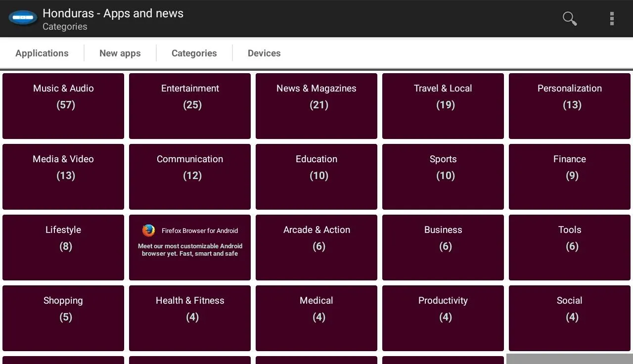Viewport: 633px width, 364px height.
Task: Open the Travel & Local category
Action: coord(443,106)
